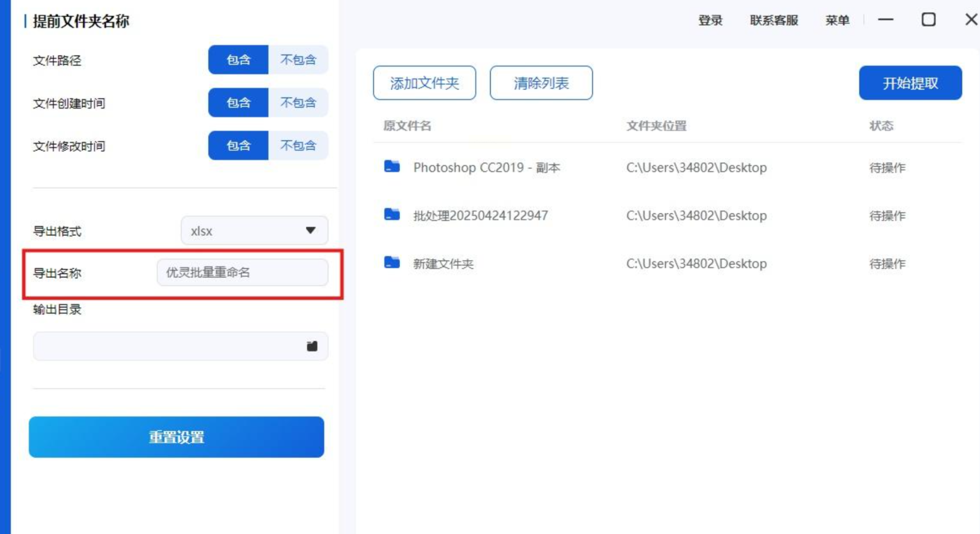The height and width of the screenshot is (534, 980).
Task: Set 文件修改时间 to 不包含
Action: coord(298,145)
